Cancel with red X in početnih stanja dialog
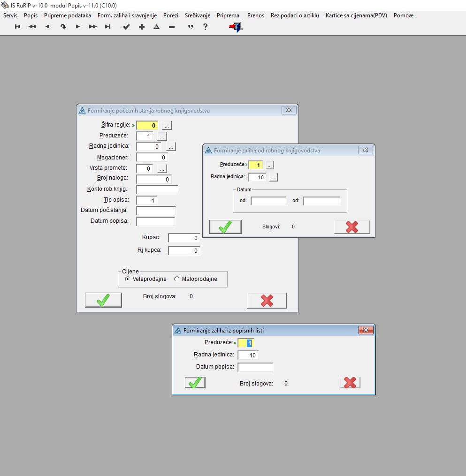This screenshot has width=466, height=476. pos(267,301)
